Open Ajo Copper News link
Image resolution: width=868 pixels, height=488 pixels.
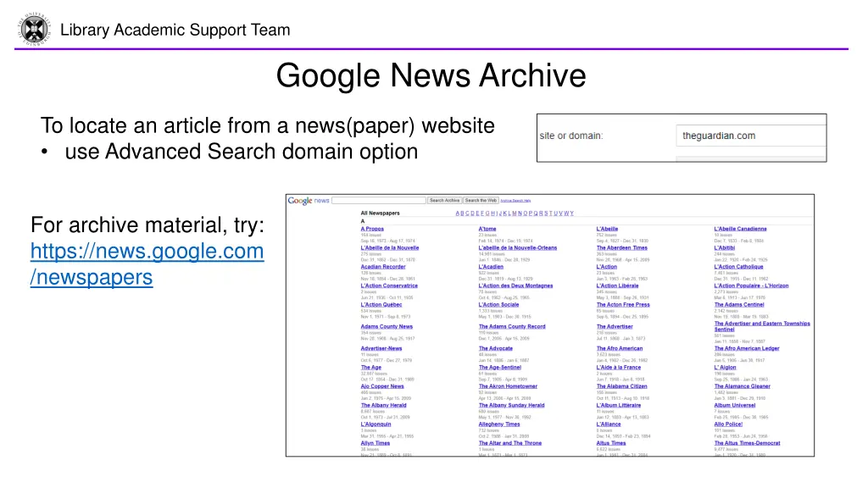coord(382,386)
